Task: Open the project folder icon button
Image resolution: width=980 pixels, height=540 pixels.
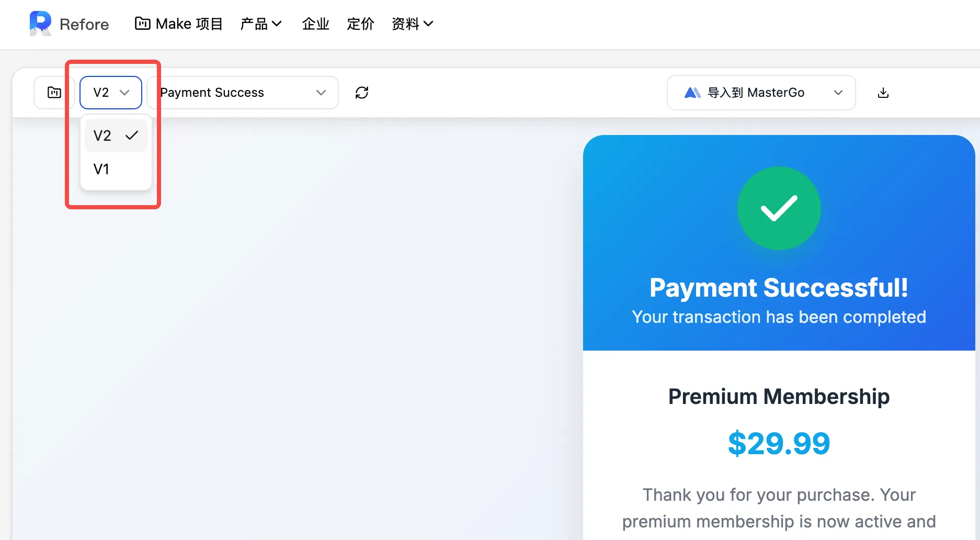Action: point(54,93)
